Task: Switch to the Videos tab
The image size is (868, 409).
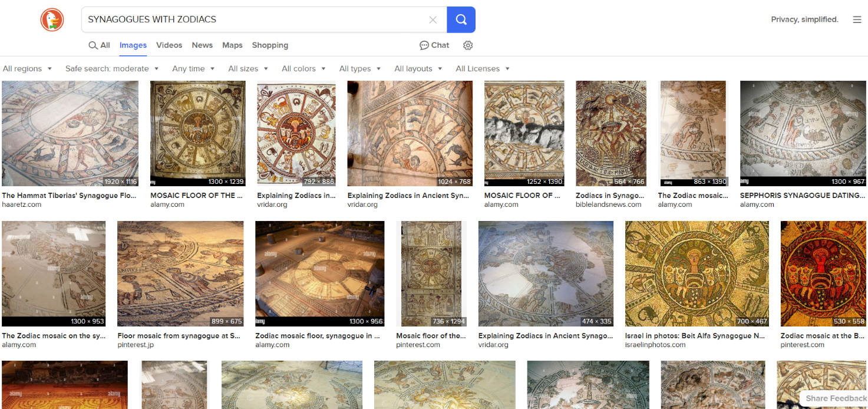Action: click(x=169, y=45)
